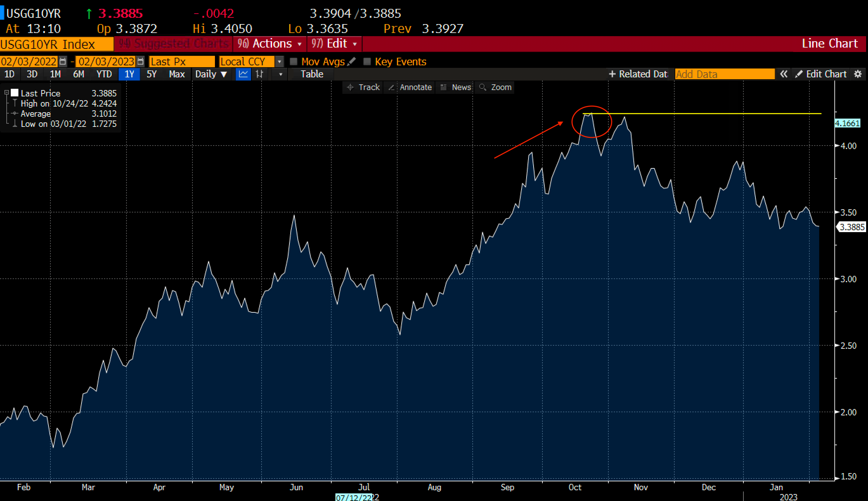Collapse the toolbar with the double-chevron arrows
The height and width of the screenshot is (501, 868).
point(784,74)
